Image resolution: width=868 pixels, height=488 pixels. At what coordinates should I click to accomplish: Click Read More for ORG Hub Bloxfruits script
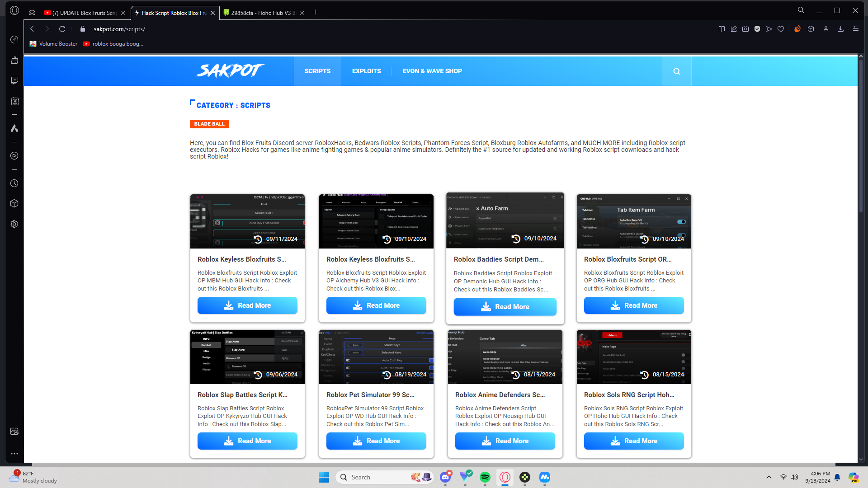634,305
